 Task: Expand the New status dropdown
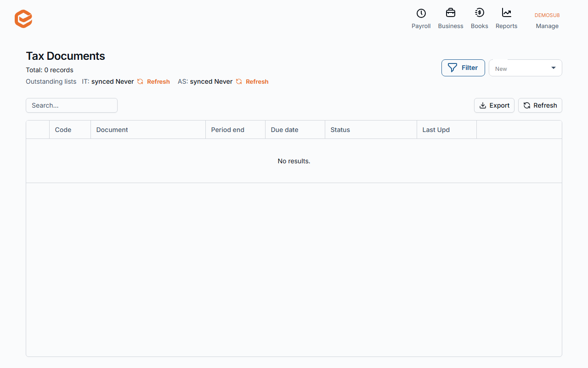526,68
